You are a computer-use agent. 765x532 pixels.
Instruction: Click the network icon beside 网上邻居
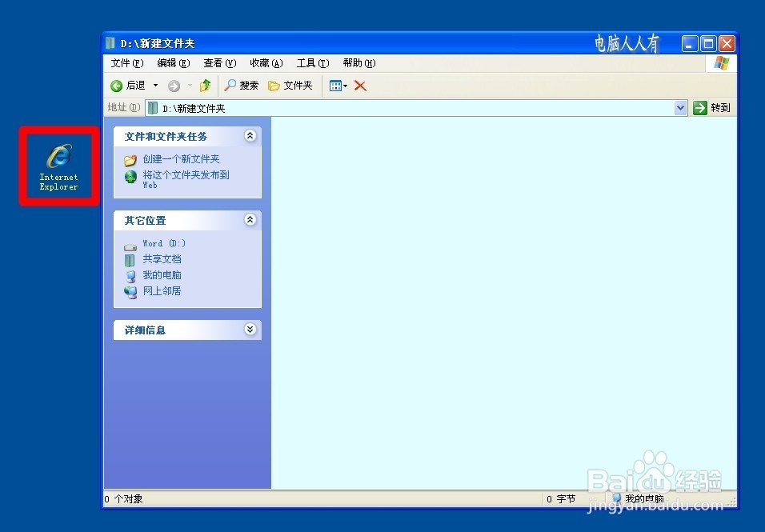point(130,293)
